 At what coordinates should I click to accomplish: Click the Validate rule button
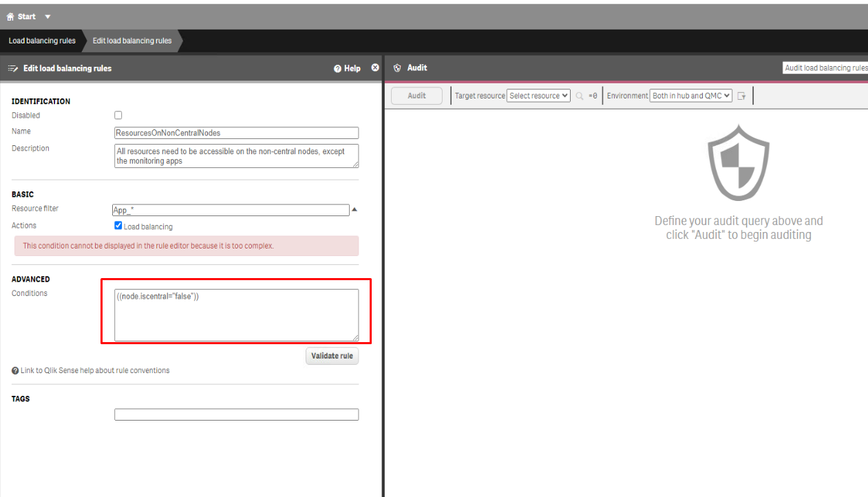tap(332, 356)
